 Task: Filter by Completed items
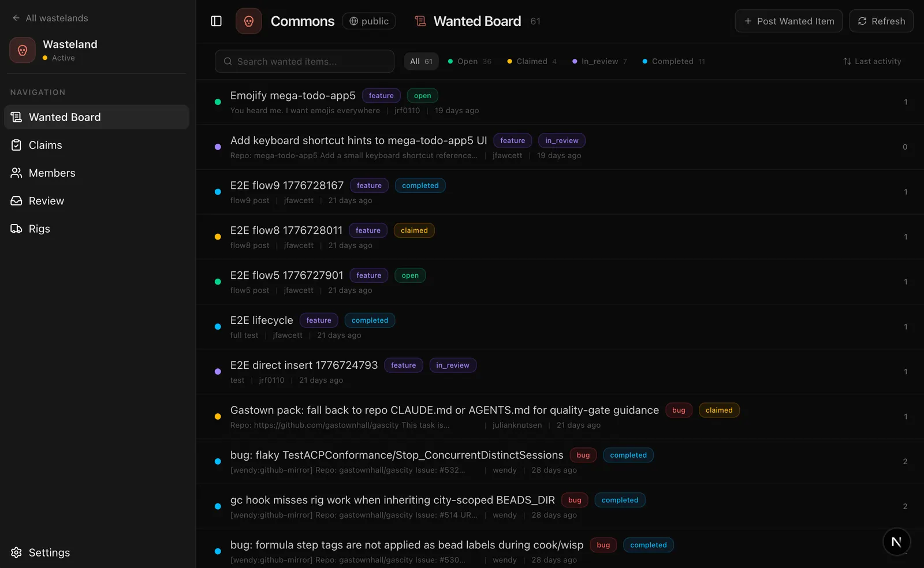coord(673,62)
